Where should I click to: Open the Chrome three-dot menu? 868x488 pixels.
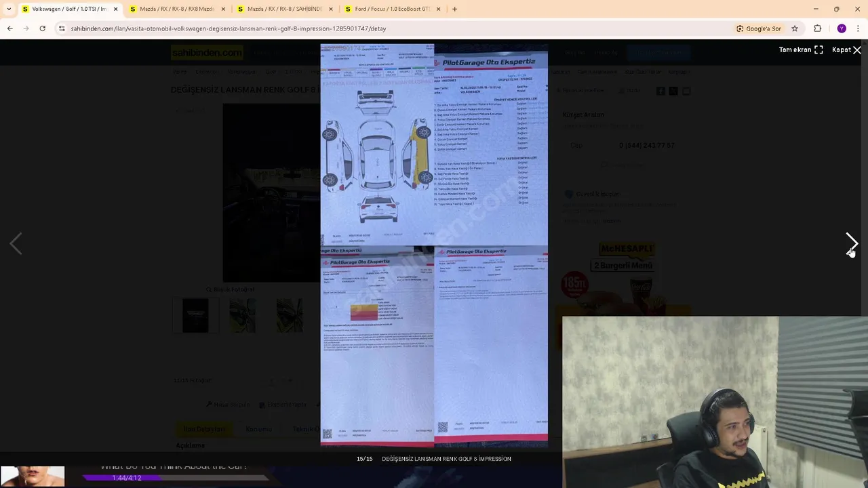click(859, 28)
